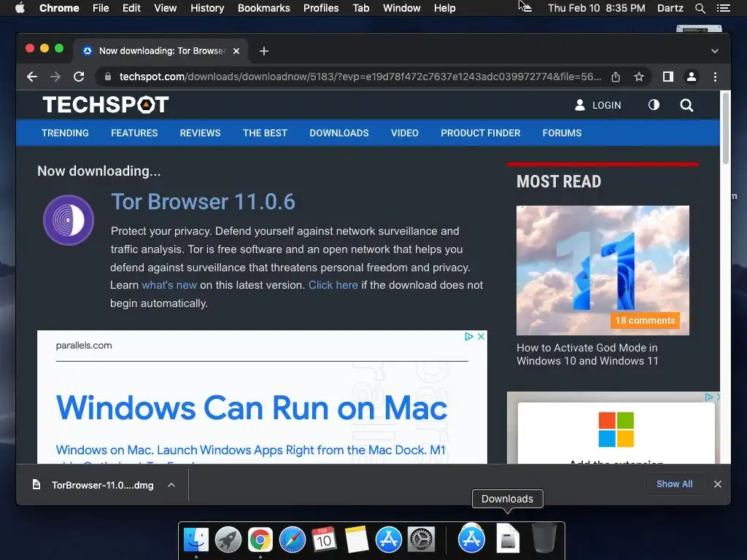The height and width of the screenshot is (560, 747).
Task: Click the Microsoft logo ad
Action: (x=616, y=429)
